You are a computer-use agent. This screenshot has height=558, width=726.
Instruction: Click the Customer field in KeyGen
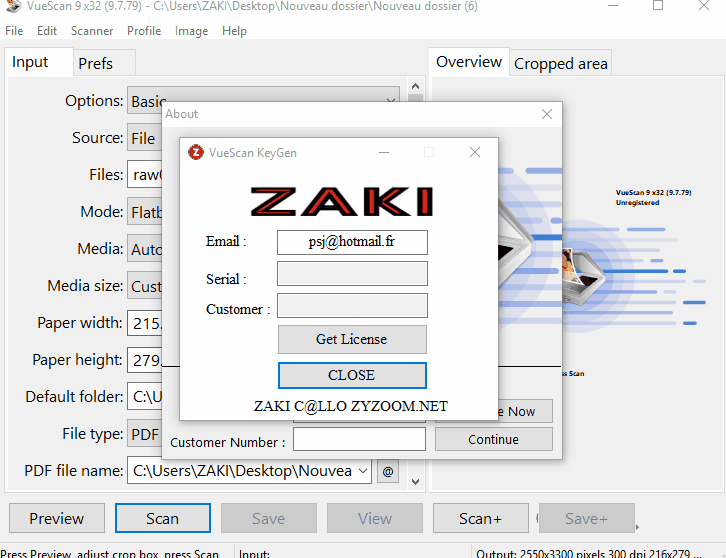tap(352, 305)
